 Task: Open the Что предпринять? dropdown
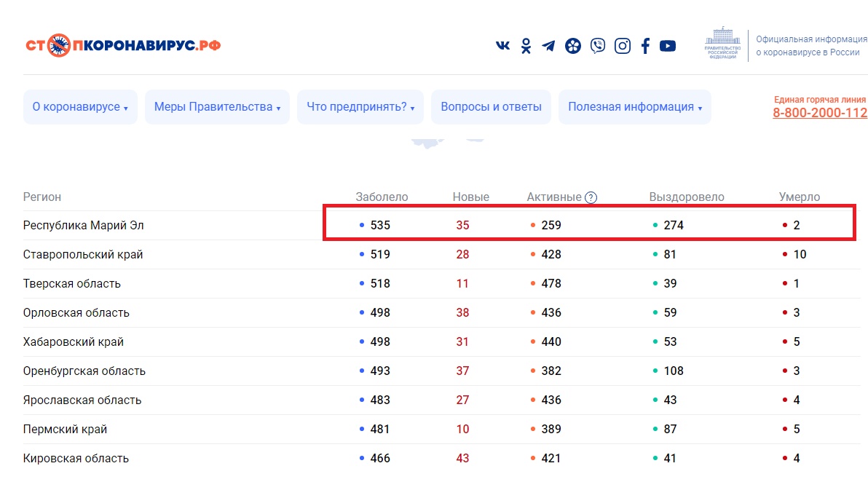tap(360, 107)
